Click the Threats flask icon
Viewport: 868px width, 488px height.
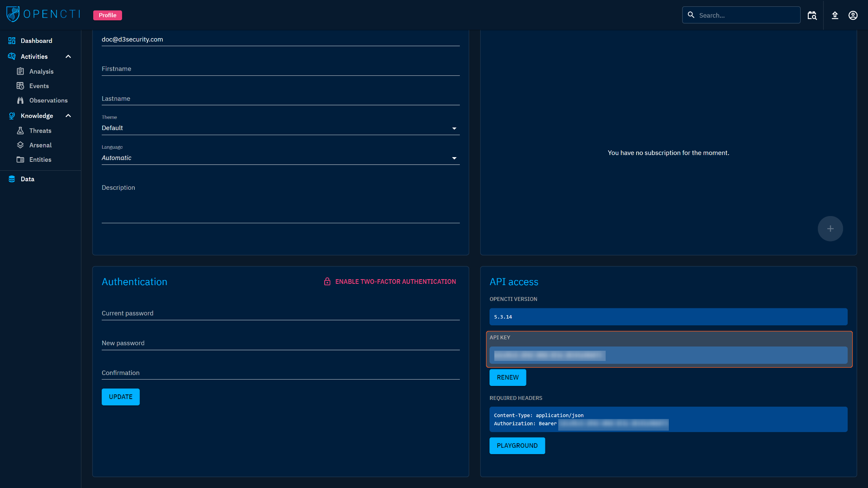click(20, 131)
